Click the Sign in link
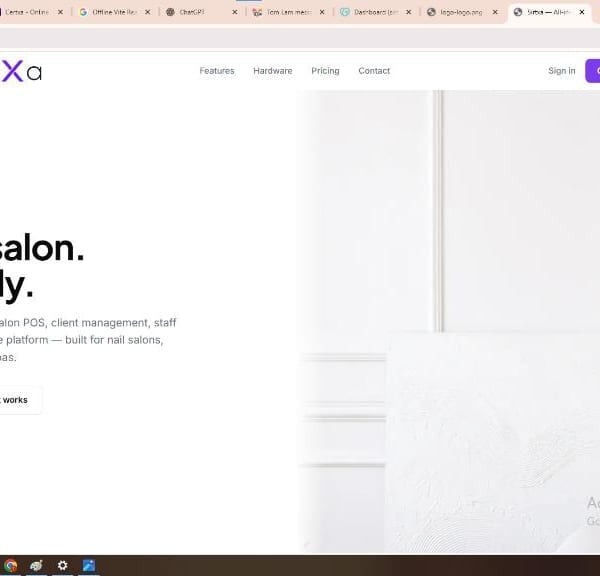The width and height of the screenshot is (600, 576). (562, 71)
